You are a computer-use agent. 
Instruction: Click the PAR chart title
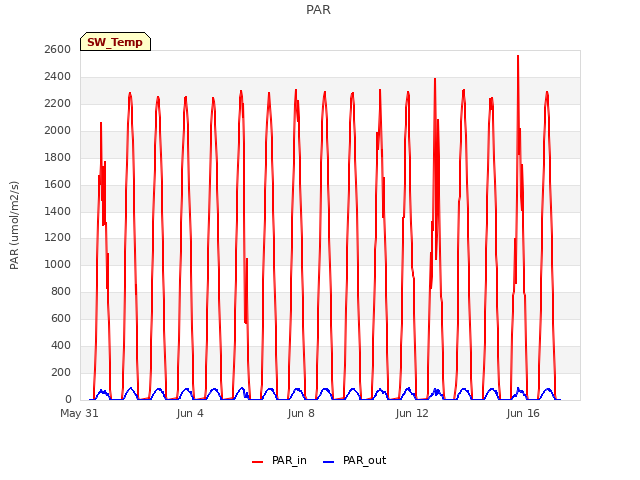(318, 10)
